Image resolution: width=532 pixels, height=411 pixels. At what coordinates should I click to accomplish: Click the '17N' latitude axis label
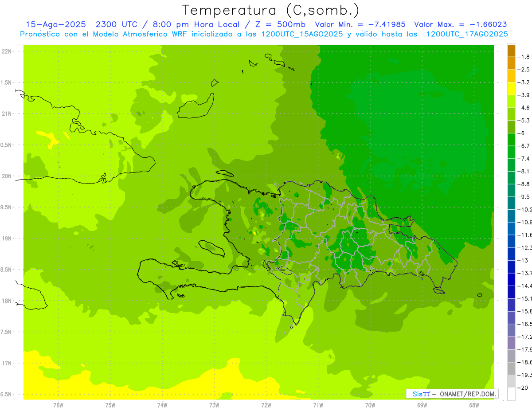click(x=6, y=363)
